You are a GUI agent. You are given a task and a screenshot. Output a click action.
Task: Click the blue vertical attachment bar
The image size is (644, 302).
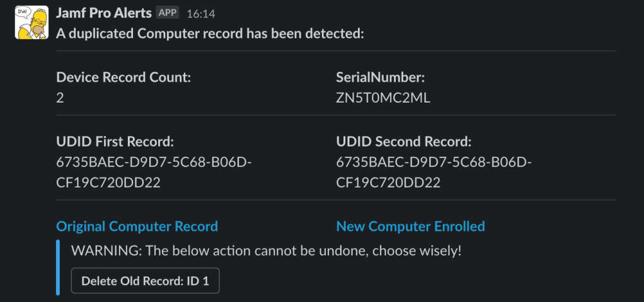(x=59, y=267)
